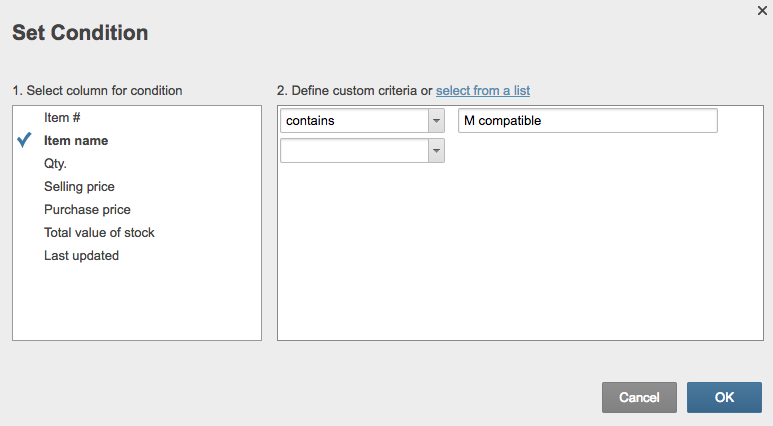Click the arrow of the 'contains' dropdown

click(x=436, y=121)
